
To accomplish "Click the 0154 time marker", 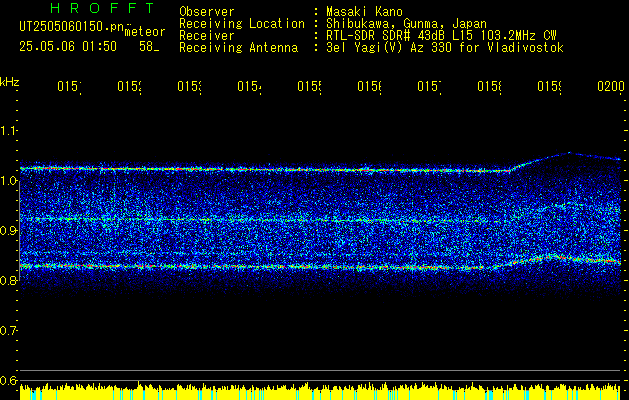I will tap(249, 86).
